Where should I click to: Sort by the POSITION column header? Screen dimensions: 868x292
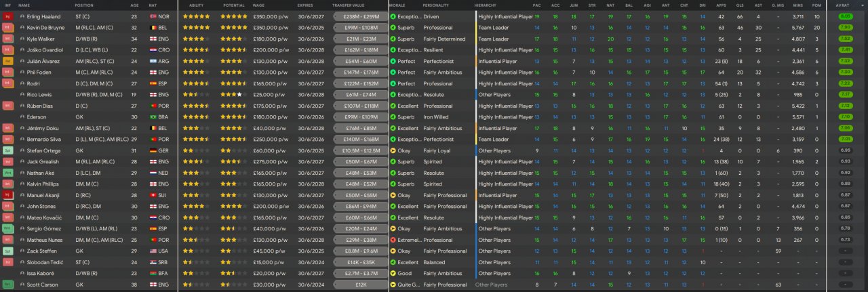tap(84, 5)
